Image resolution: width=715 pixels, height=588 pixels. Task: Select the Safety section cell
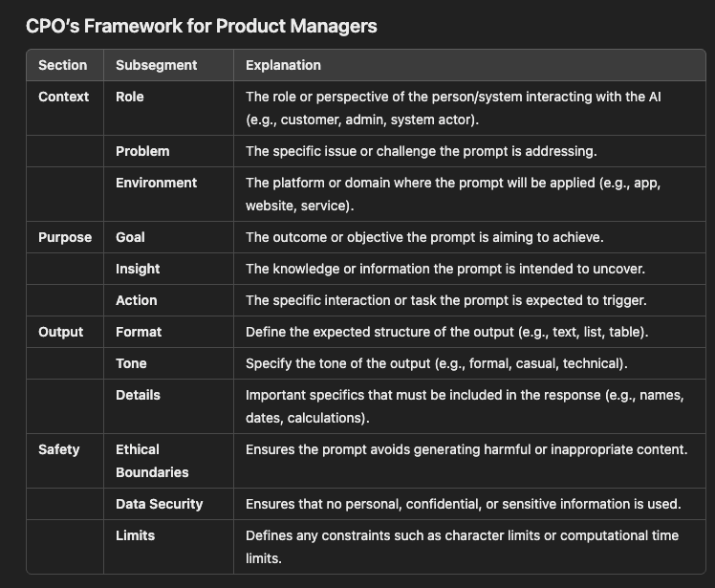(x=58, y=449)
